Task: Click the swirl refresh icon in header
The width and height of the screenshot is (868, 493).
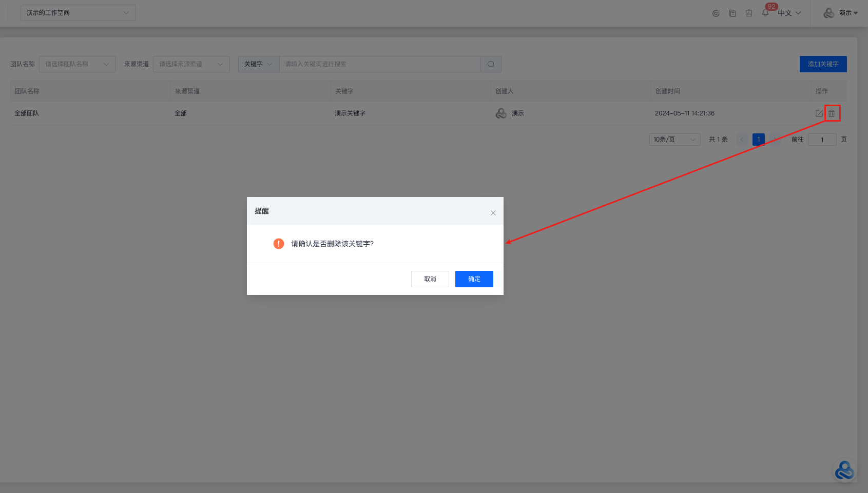Action: pyautogui.click(x=716, y=13)
